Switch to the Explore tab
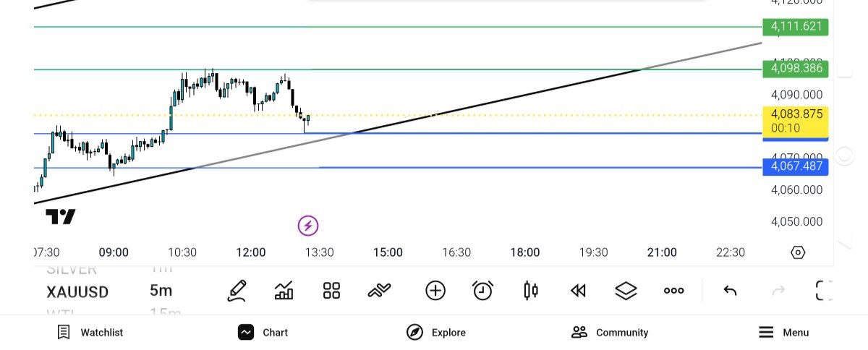 436,333
